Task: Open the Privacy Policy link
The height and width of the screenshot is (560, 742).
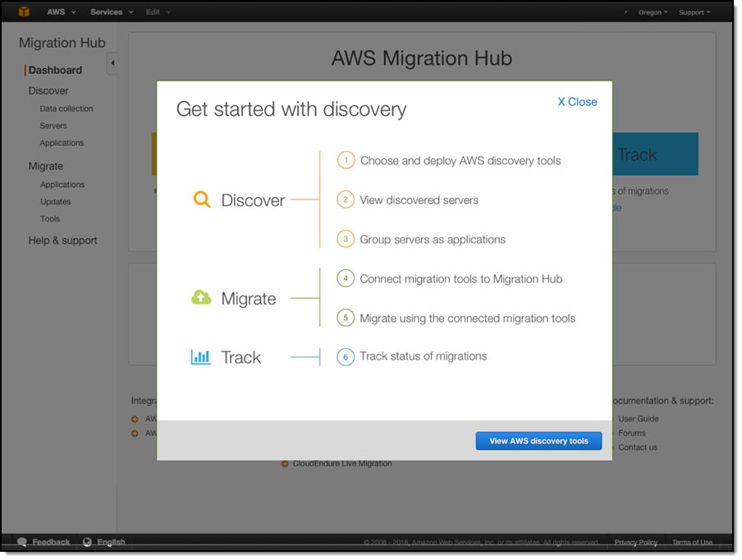Action: (635, 542)
